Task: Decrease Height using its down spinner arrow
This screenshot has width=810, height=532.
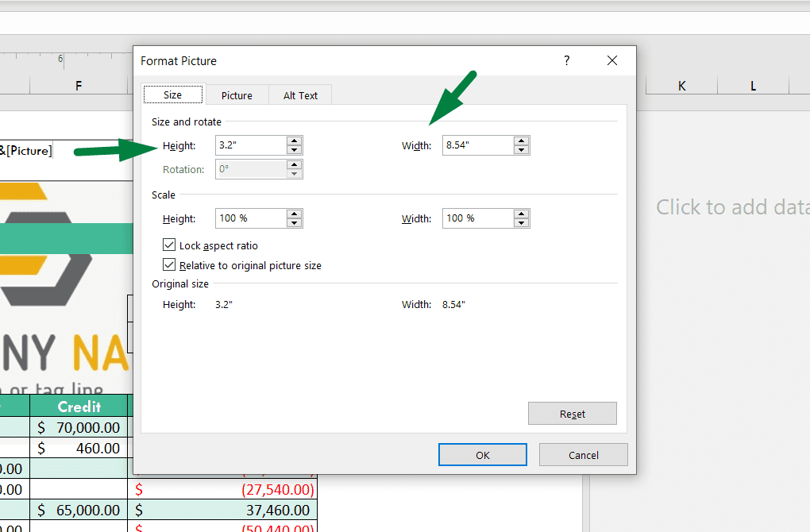Action: [x=294, y=149]
